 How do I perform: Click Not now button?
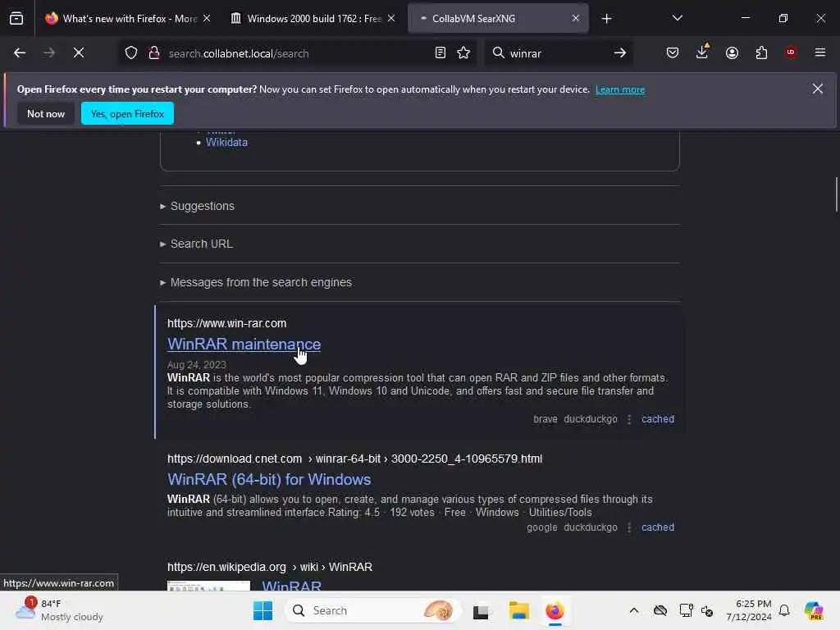(x=46, y=113)
